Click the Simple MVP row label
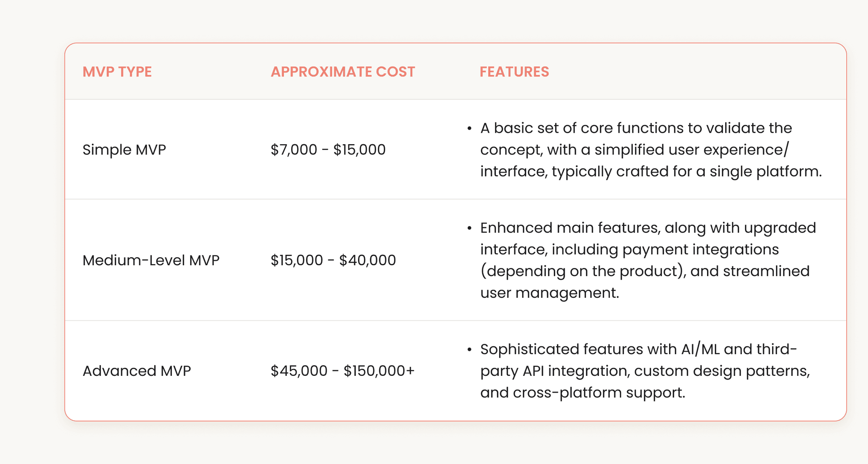The width and height of the screenshot is (868, 464). coord(124,150)
